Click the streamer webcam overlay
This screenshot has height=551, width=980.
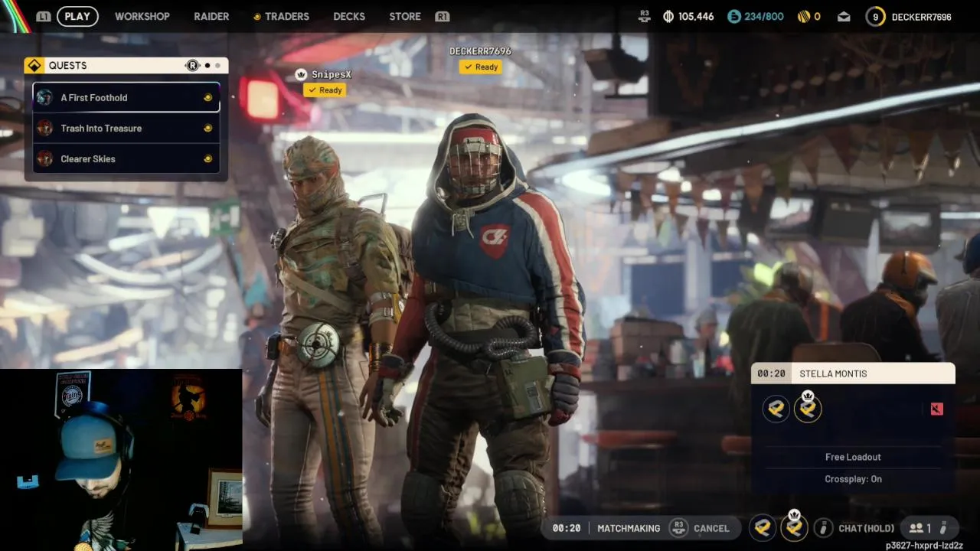pos(121,460)
